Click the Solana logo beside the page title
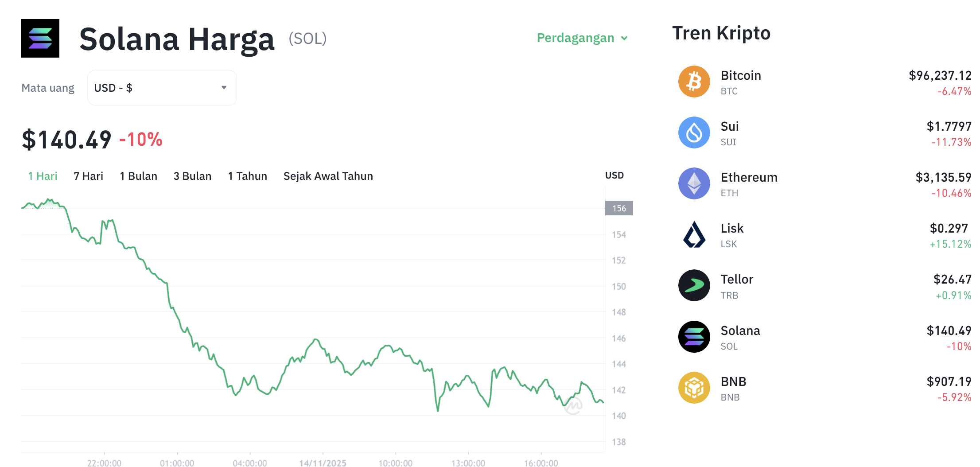Image resolution: width=980 pixels, height=467 pixels. point(40,39)
